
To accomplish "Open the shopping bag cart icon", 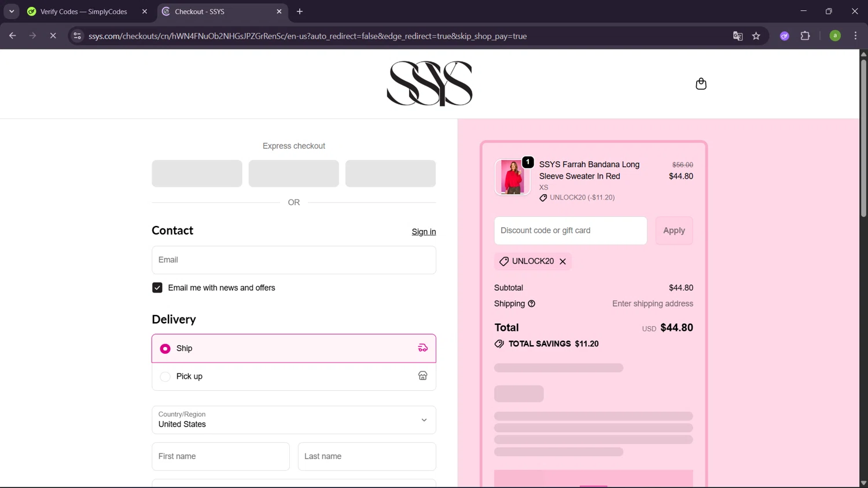I will (701, 84).
